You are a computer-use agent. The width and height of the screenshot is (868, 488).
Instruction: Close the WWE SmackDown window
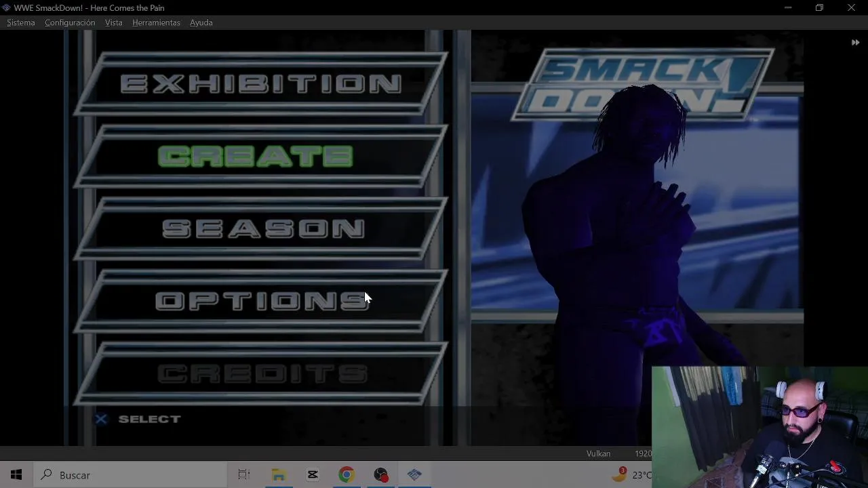[851, 7]
